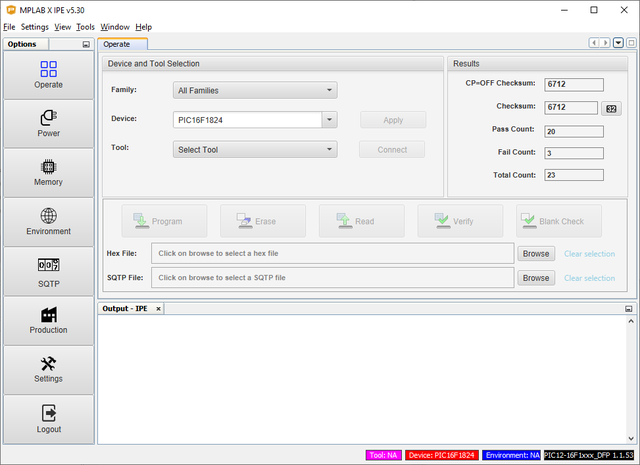This screenshot has height=465, width=640.
Task: Open the Environment panel
Action: (48, 222)
